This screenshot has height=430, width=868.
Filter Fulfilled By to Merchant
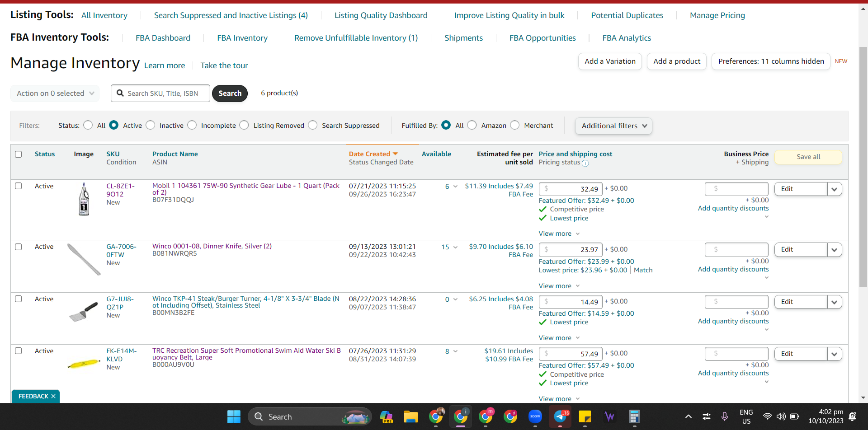click(x=515, y=125)
